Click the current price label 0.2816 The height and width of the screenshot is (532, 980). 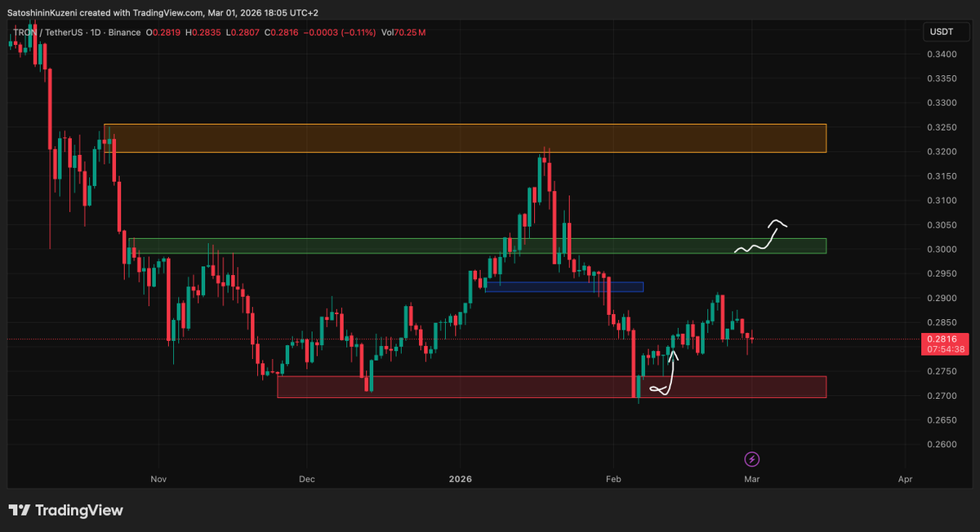[944, 339]
